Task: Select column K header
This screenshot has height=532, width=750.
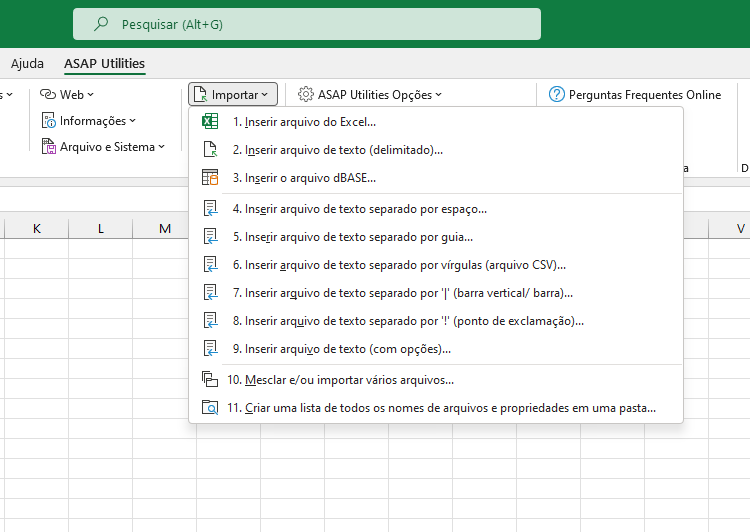Action: click(x=36, y=229)
